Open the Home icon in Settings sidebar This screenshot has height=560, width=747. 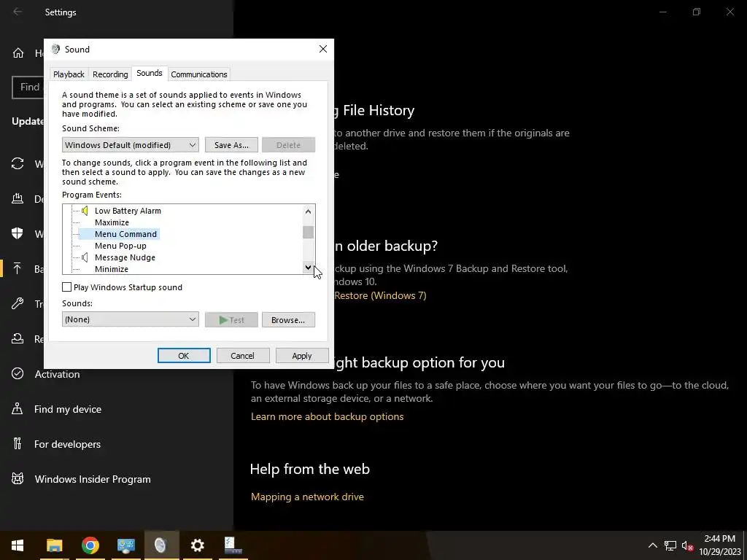coord(18,52)
